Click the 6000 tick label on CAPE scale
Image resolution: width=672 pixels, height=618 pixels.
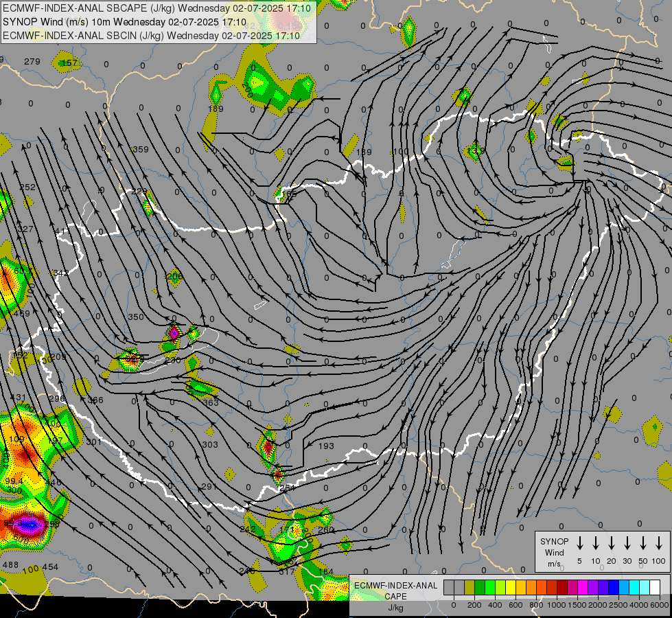(x=660, y=605)
